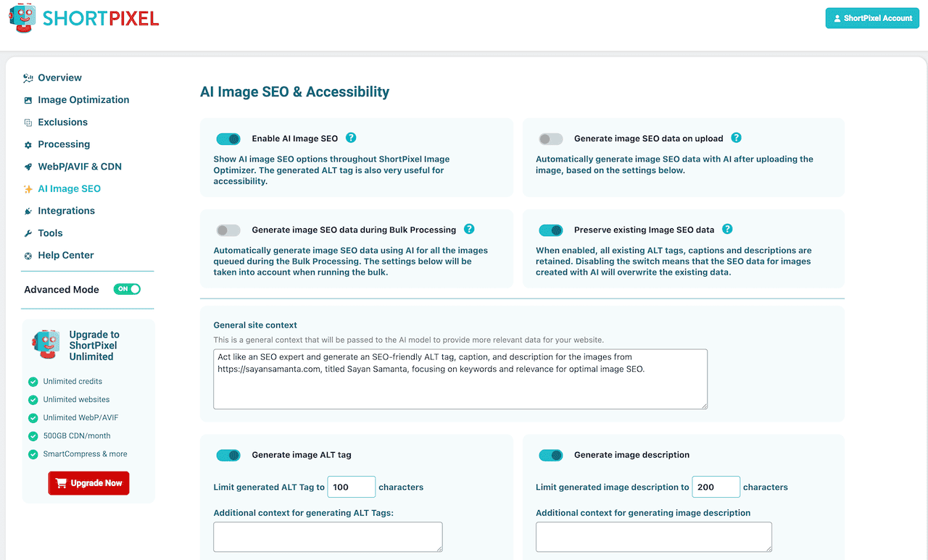Enable Generate image SEO data during Bulk Processing
Image resolution: width=928 pixels, height=560 pixels.
click(228, 229)
